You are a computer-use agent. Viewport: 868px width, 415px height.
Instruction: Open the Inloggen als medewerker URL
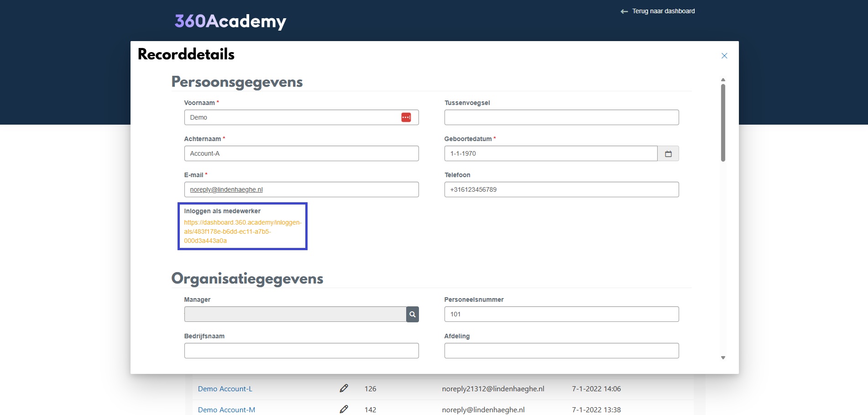point(243,231)
